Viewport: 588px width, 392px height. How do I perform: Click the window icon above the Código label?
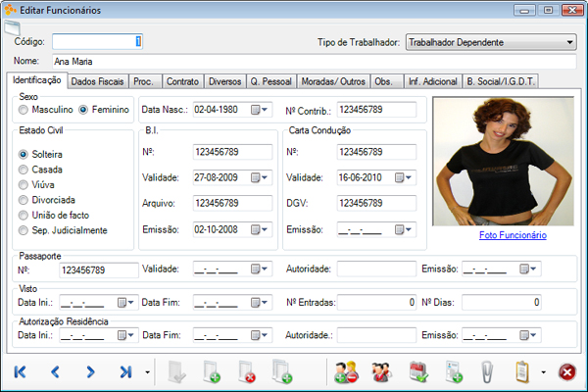tap(12, 28)
